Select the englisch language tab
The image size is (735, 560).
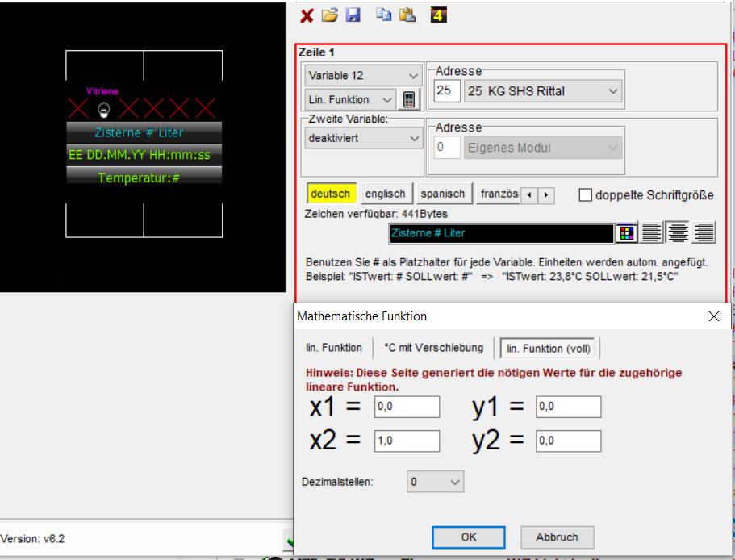pyautogui.click(x=386, y=194)
